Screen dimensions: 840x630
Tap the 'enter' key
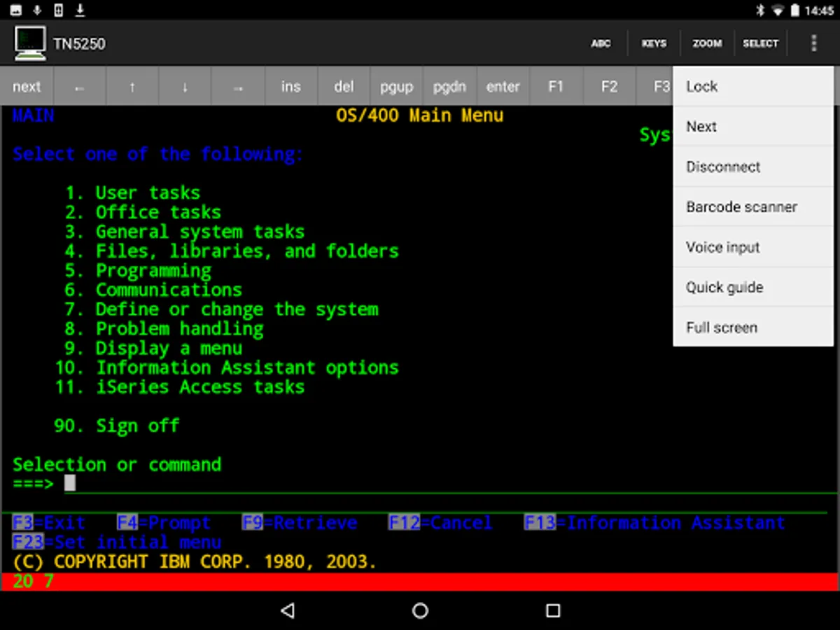pos(503,87)
